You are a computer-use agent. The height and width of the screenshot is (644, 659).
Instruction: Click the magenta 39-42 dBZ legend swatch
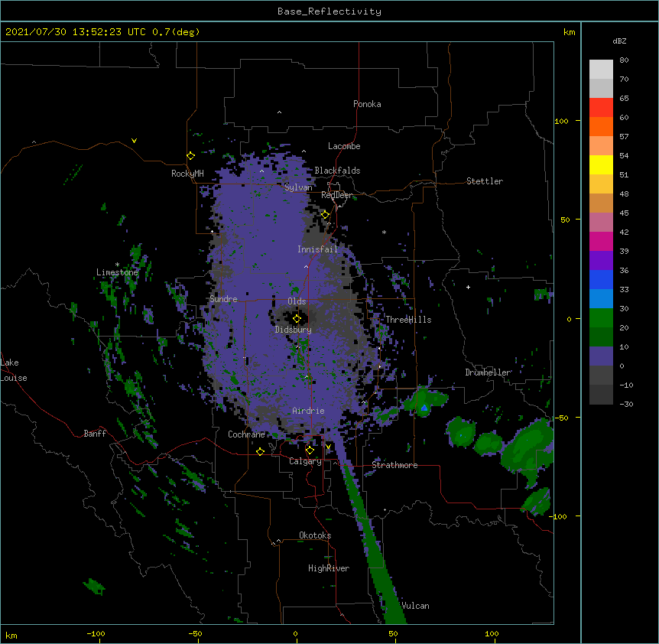pos(601,241)
